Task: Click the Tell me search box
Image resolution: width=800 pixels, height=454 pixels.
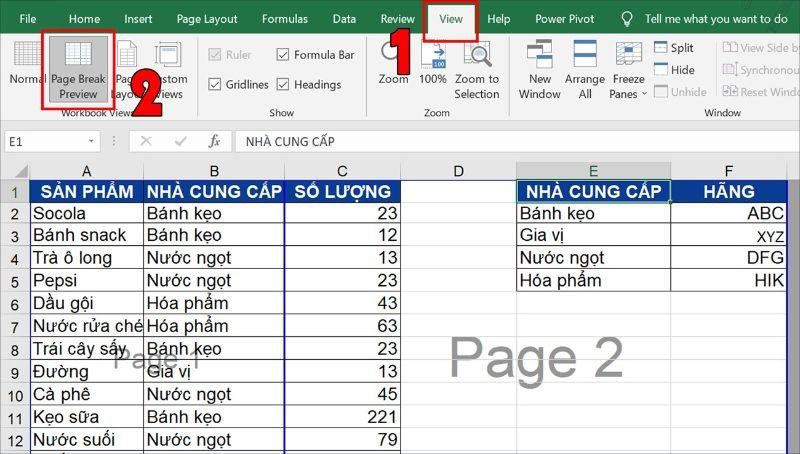Action: tap(715, 19)
